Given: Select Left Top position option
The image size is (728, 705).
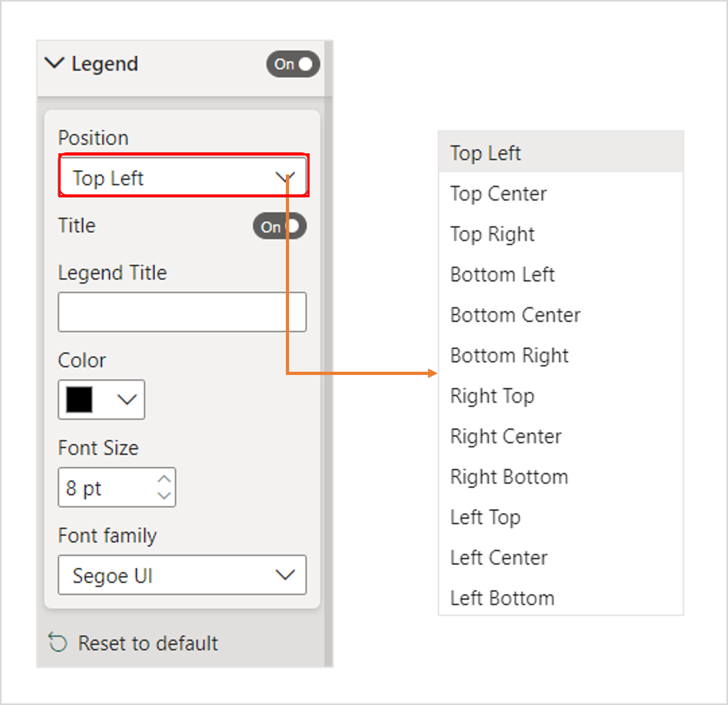Looking at the screenshot, I should pyautogui.click(x=485, y=517).
